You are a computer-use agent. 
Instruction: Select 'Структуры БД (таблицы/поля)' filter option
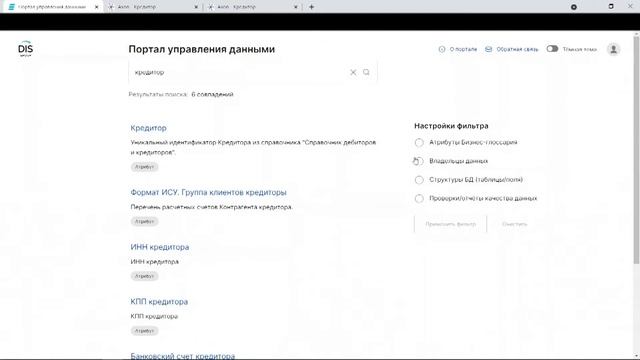click(x=419, y=180)
